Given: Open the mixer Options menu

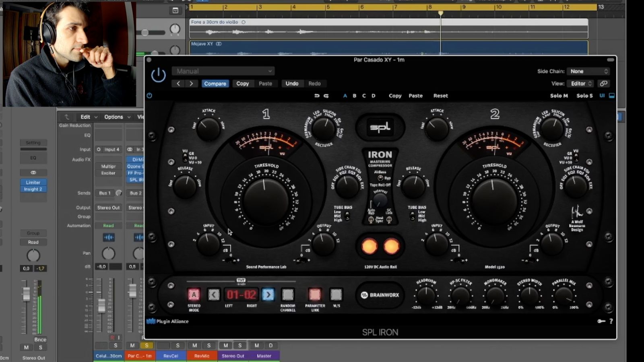Looking at the screenshot, I should pyautogui.click(x=117, y=117).
